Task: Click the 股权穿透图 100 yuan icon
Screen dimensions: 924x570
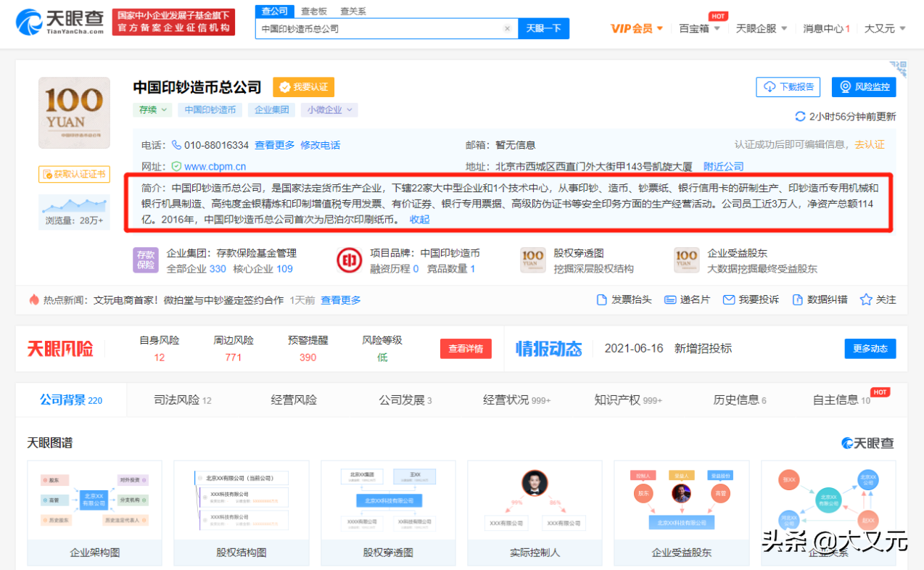Action: click(533, 260)
